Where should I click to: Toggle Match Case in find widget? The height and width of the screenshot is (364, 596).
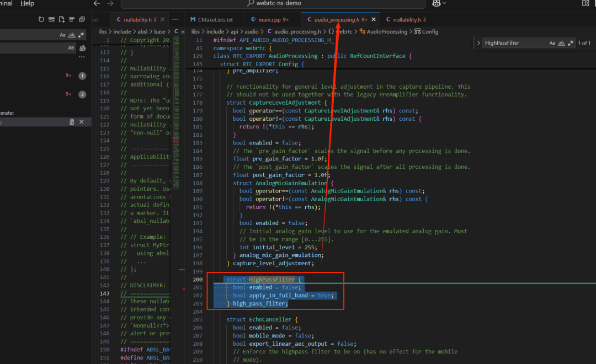coord(552,43)
